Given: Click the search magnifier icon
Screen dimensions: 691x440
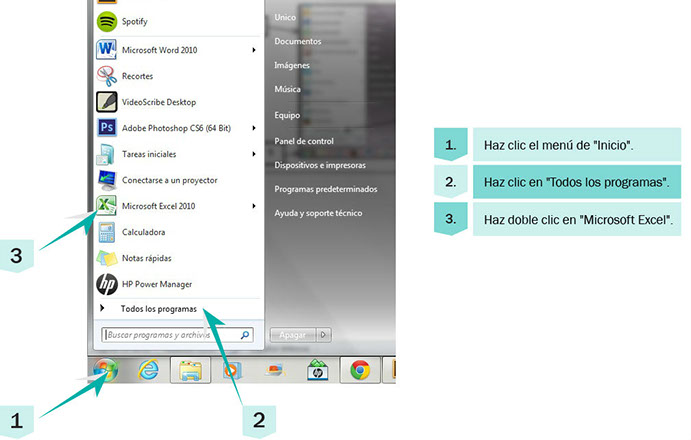Looking at the screenshot, I should point(245,335).
